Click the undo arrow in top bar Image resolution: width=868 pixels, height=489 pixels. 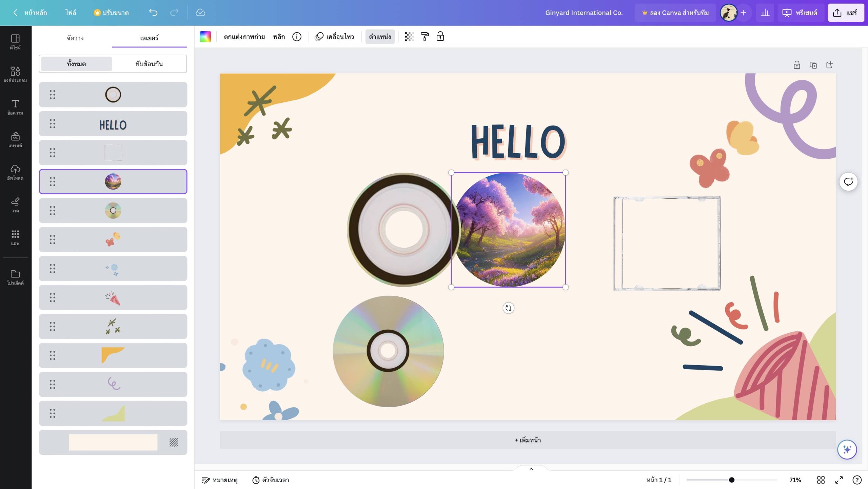pos(153,13)
